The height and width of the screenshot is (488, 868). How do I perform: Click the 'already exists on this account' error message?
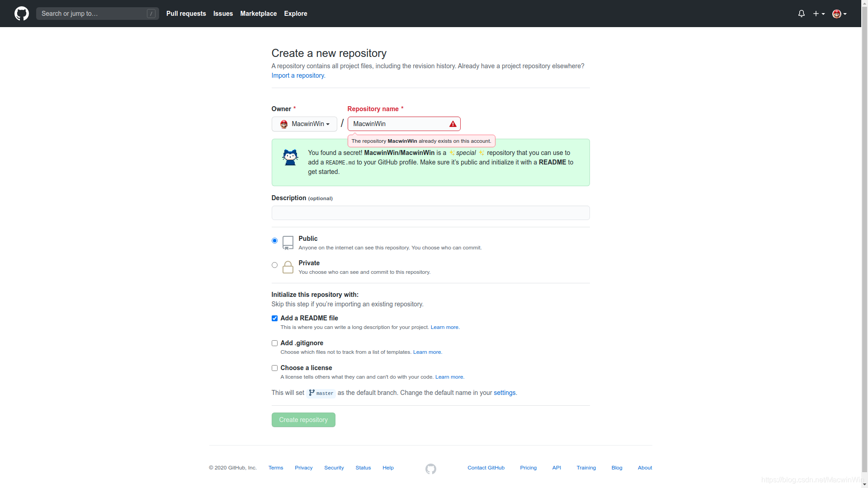click(x=421, y=141)
